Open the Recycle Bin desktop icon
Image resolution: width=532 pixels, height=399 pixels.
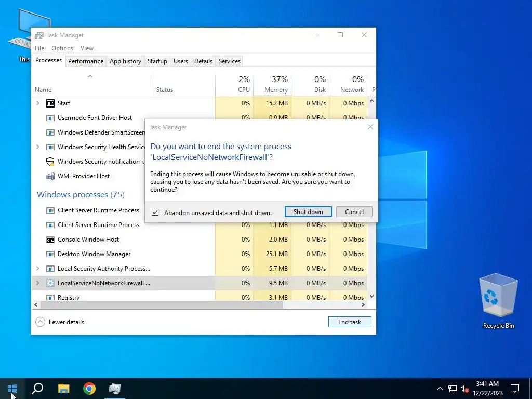[x=498, y=301]
